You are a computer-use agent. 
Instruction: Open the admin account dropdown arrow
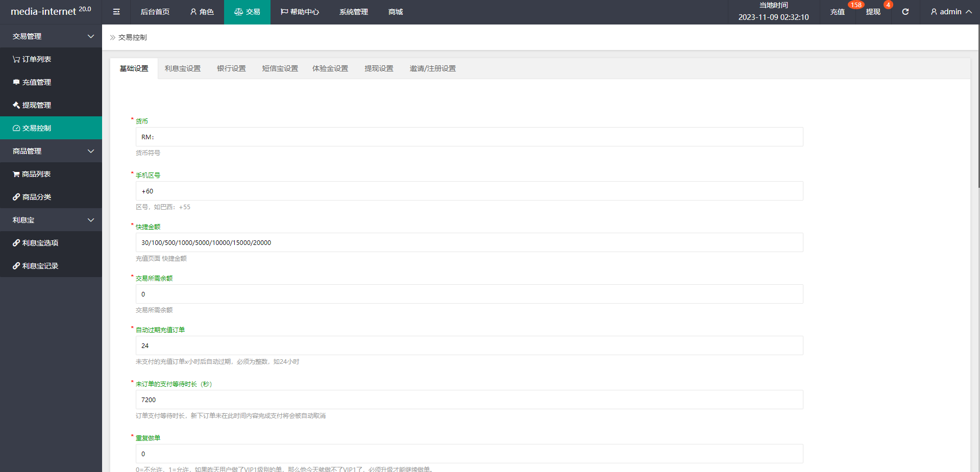(x=969, y=12)
